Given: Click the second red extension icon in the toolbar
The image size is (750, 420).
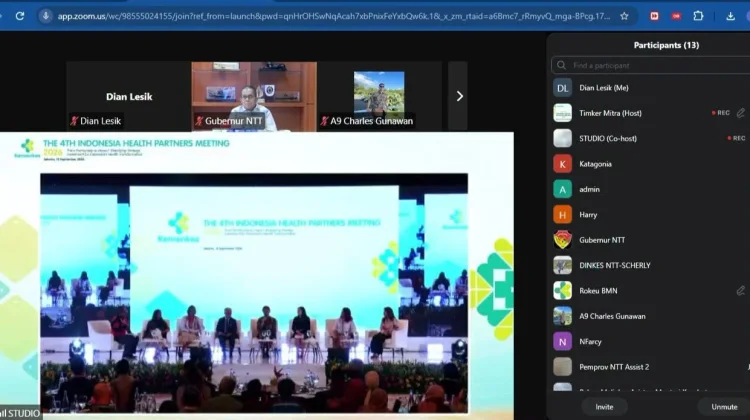Looking at the screenshot, I should tap(676, 16).
